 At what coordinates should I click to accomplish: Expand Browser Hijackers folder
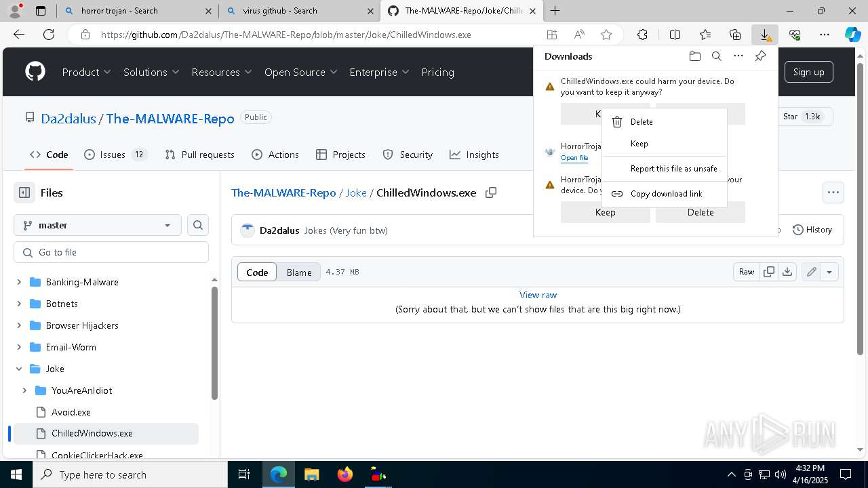pyautogui.click(x=19, y=325)
